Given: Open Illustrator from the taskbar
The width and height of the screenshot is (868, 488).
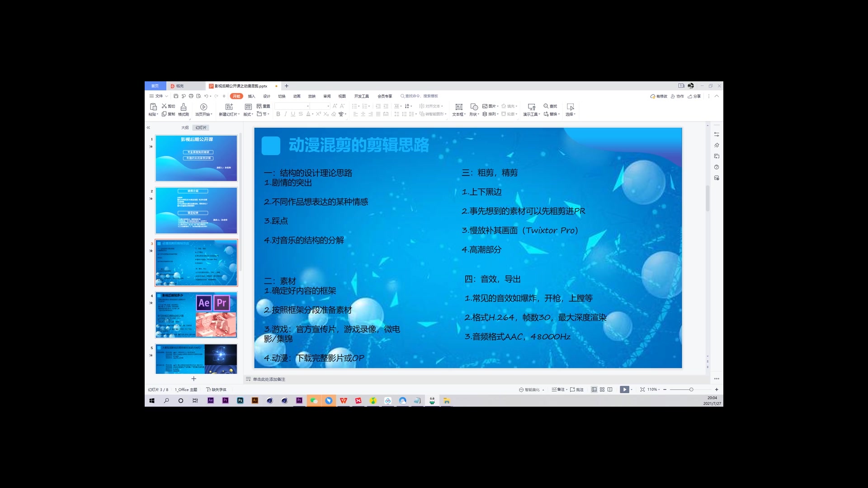Looking at the screenshot, I should click(x=255, y=400).
